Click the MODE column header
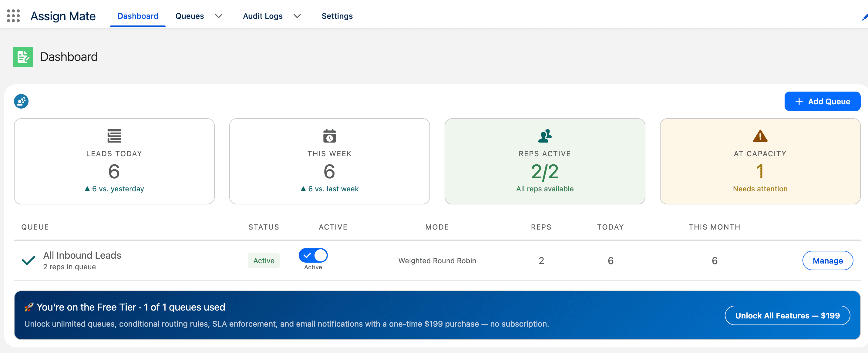 (437, 227)
